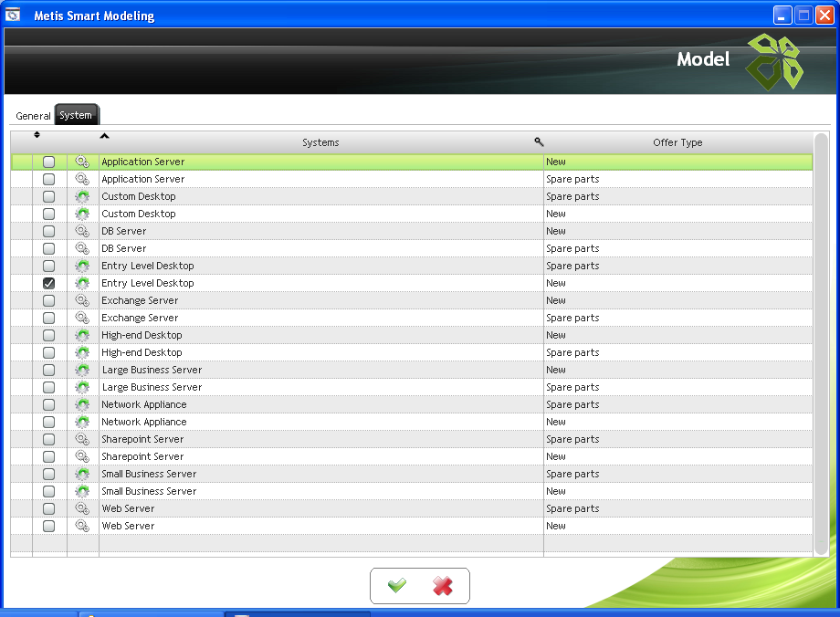Cancel with the red X button

443,586
